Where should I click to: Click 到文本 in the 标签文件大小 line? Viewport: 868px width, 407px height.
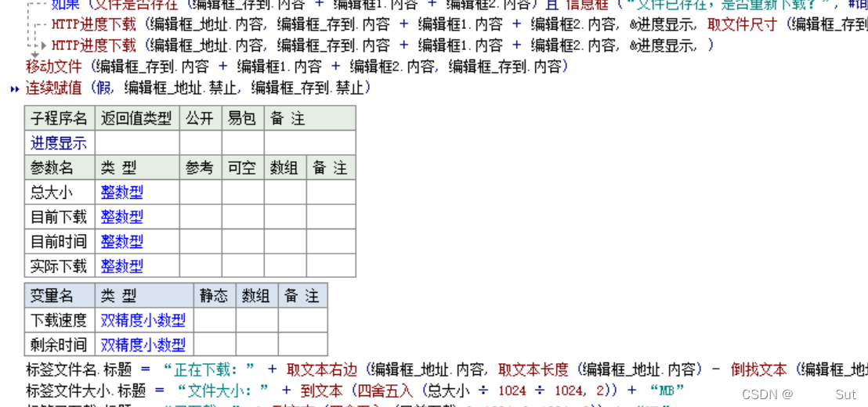coord(322,391)
